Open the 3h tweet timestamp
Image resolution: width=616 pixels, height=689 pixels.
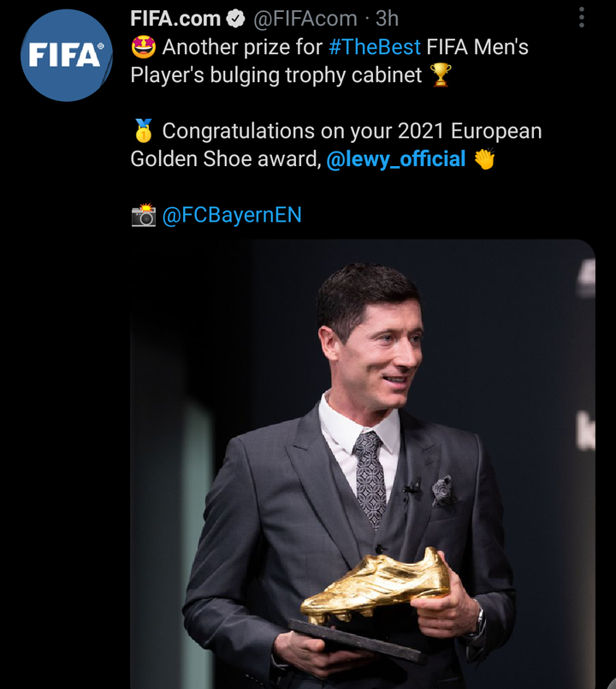pyautogui.click(x=387, y=19)
